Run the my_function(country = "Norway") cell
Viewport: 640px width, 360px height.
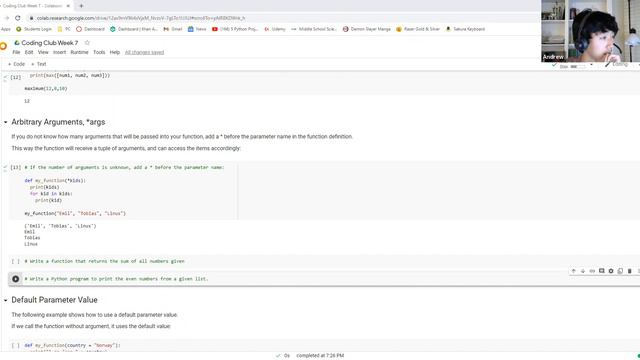click(16, 345)
